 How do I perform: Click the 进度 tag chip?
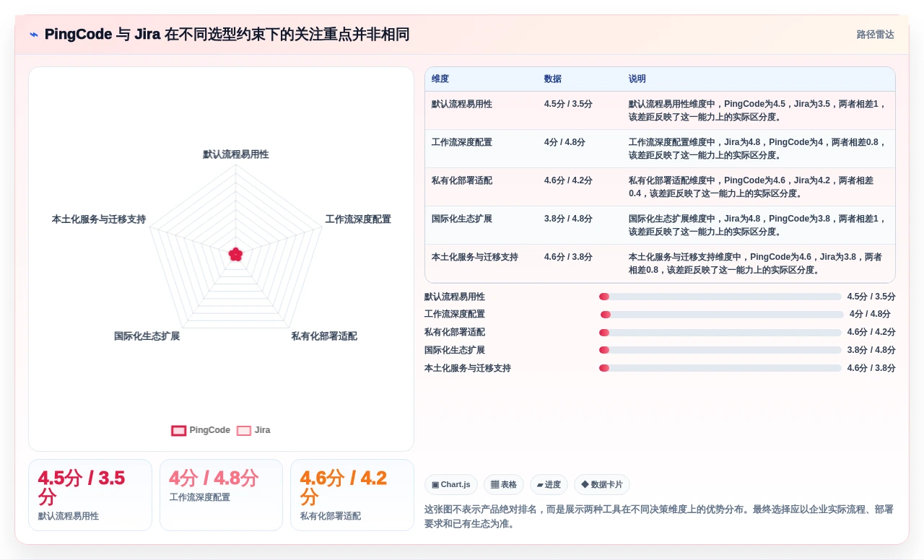pos(549,485)
